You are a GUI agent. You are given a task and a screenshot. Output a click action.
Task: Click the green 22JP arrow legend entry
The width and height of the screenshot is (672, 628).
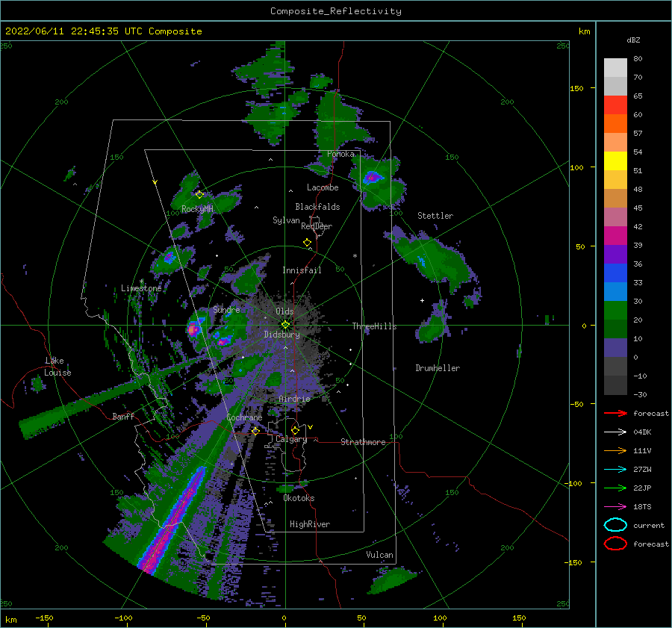[615, 488]
